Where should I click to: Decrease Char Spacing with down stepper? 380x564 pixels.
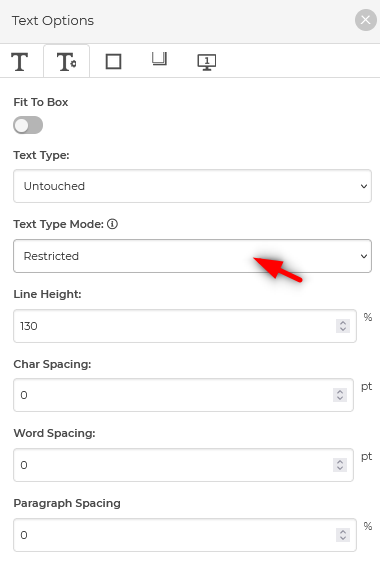pyautogui.click(x=340, y=399)
